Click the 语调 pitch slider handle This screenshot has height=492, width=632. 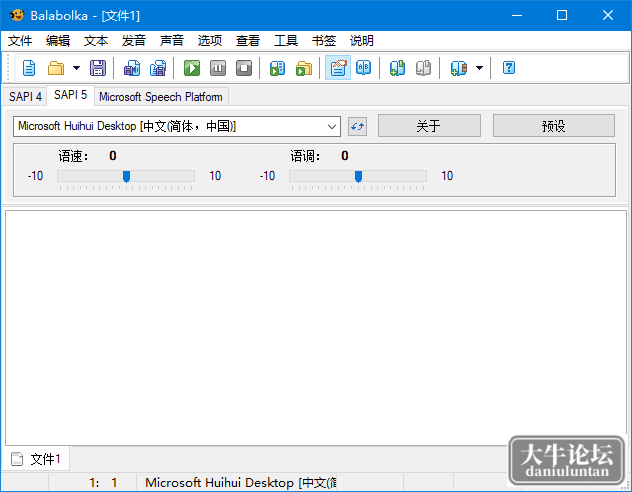(358, 176)
